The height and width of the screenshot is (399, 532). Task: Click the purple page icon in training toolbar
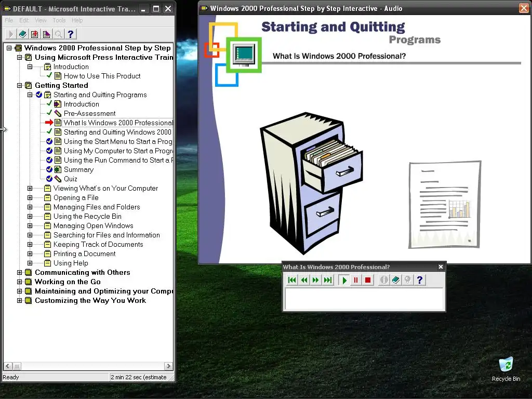pyautogui.click(x=46, y=34)
